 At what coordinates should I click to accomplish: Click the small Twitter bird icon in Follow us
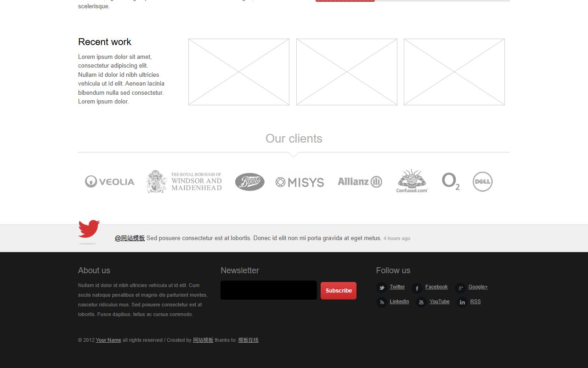coord(382,287)
